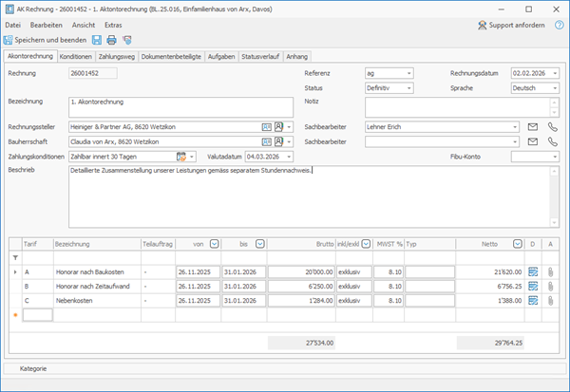Click the detail icon for the Honorar nach Zeitaufwand row
This screenshot has width=570, height=392.
coord(533,287)
